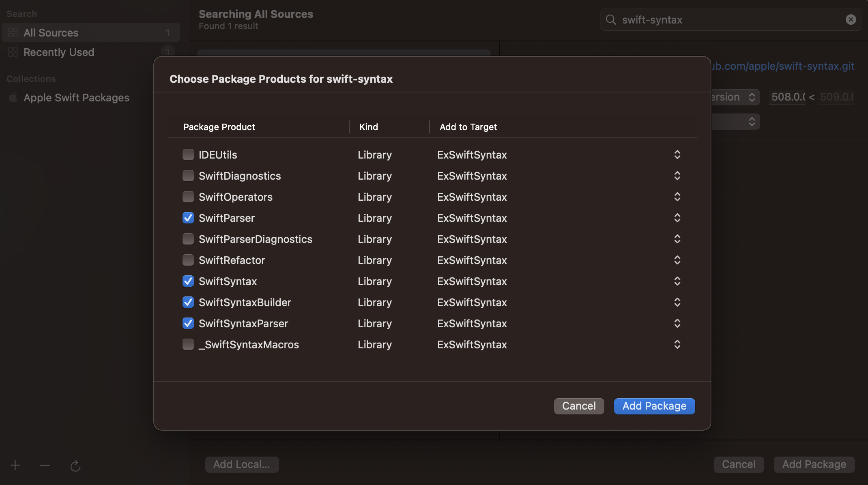Cancel the package products dialog
The image size is (868, 485).
coord(579,406)
